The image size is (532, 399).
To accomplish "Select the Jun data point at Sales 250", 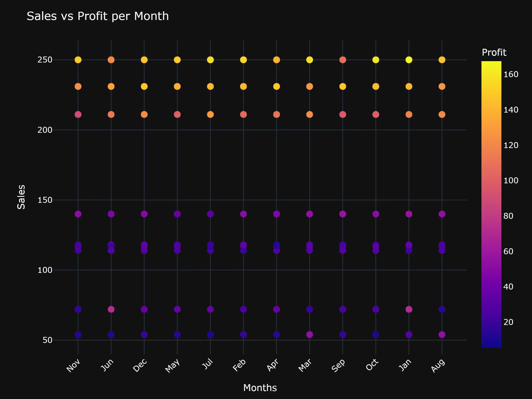I will click(x=111, y=60).
